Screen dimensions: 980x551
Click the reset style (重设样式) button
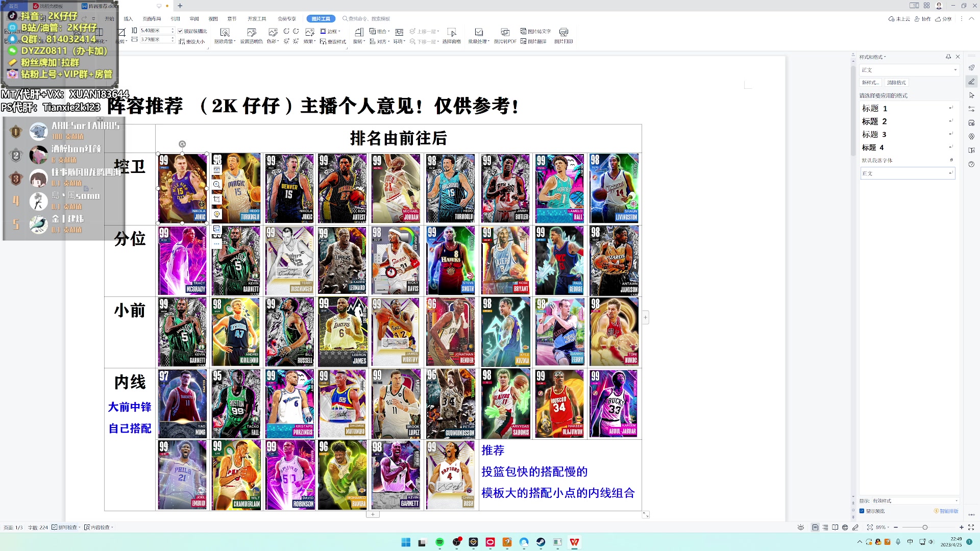(x=333, y=41)
